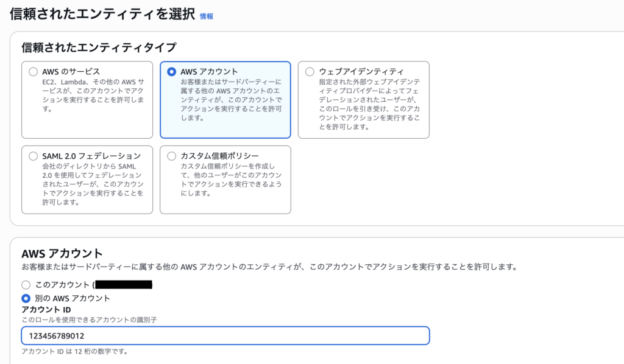Click the SAML 2.0 card description text
624x364 pixels.
pos(93,184)
